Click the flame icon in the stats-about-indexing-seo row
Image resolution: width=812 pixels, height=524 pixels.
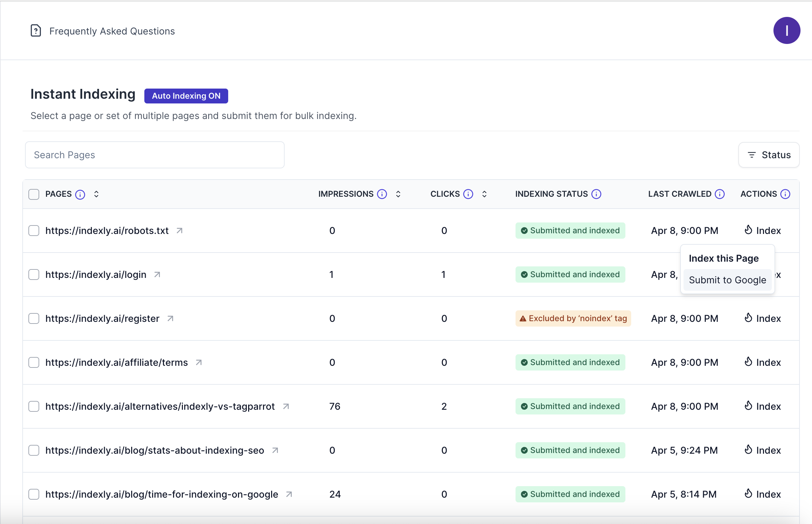point(748,449)
